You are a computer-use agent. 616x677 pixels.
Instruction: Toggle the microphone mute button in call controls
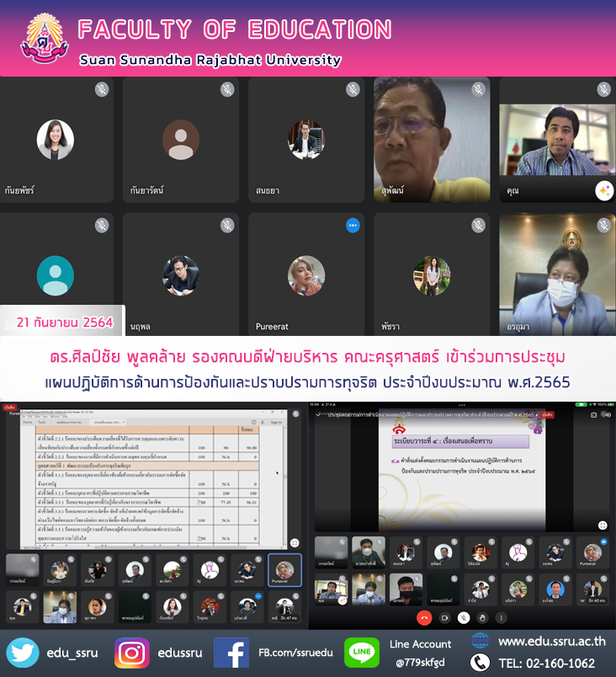tap(462, 617)
